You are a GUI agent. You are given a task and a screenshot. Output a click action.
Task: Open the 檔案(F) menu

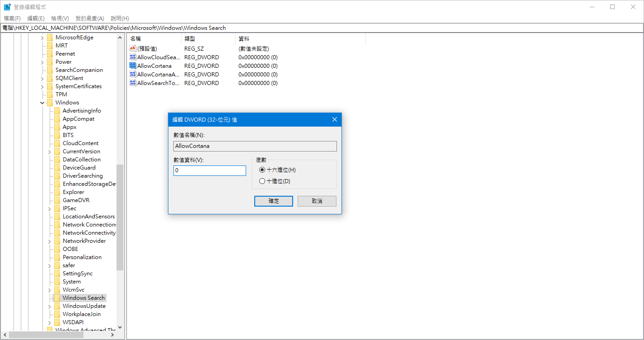[x=12, y=19]
